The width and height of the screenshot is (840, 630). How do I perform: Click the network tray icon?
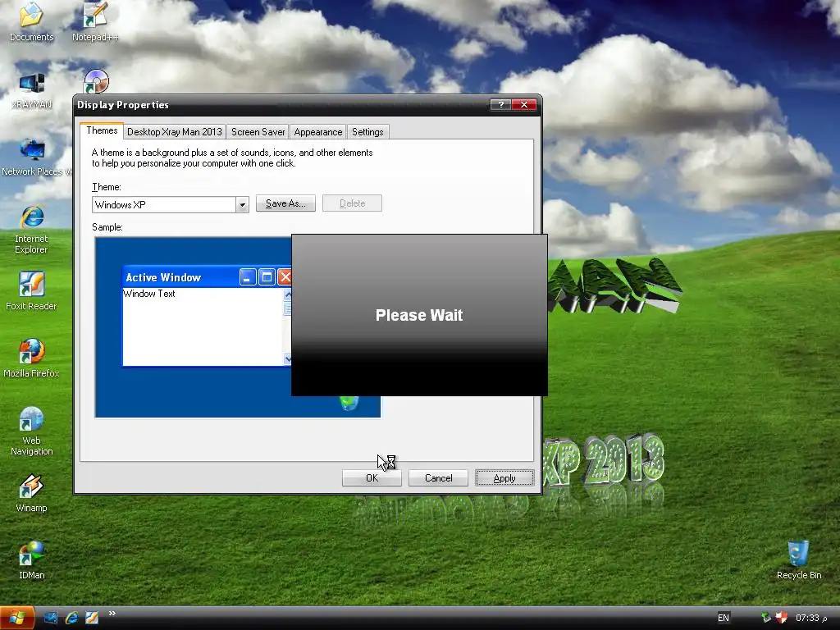coord(765,618)
